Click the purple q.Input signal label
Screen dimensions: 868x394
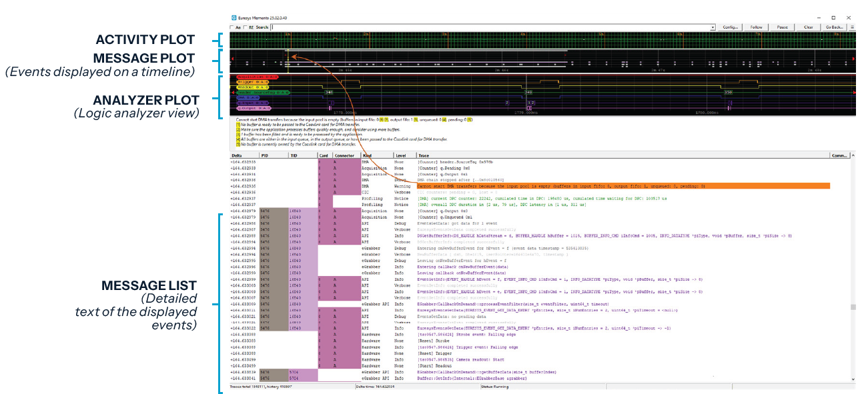254,103
